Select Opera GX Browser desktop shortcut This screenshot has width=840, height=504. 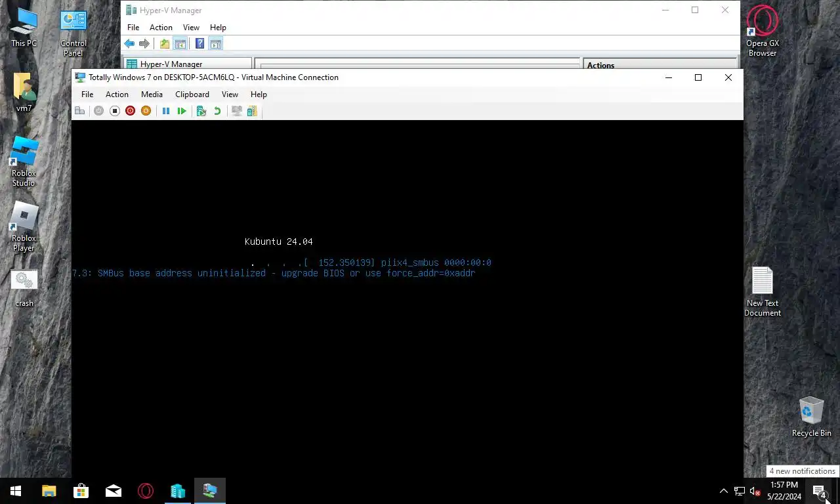coord(763,31)
